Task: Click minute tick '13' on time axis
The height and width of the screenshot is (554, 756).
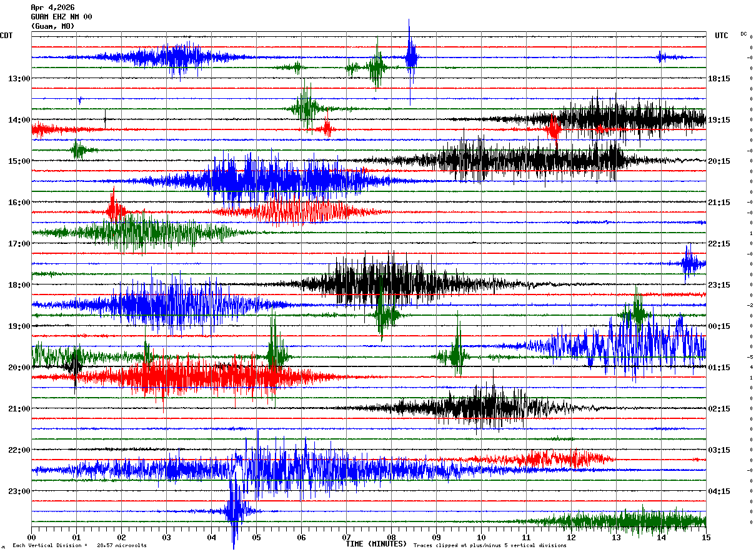Action: click(616, 537)
